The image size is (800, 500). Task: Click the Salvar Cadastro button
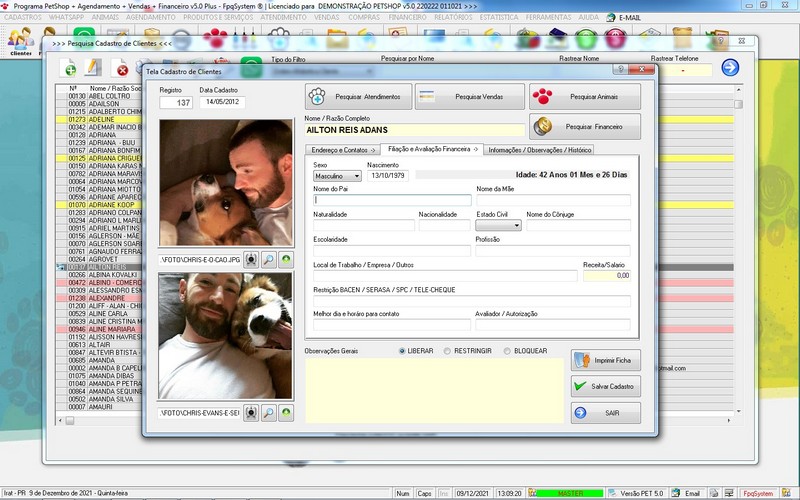coord(606,386)
